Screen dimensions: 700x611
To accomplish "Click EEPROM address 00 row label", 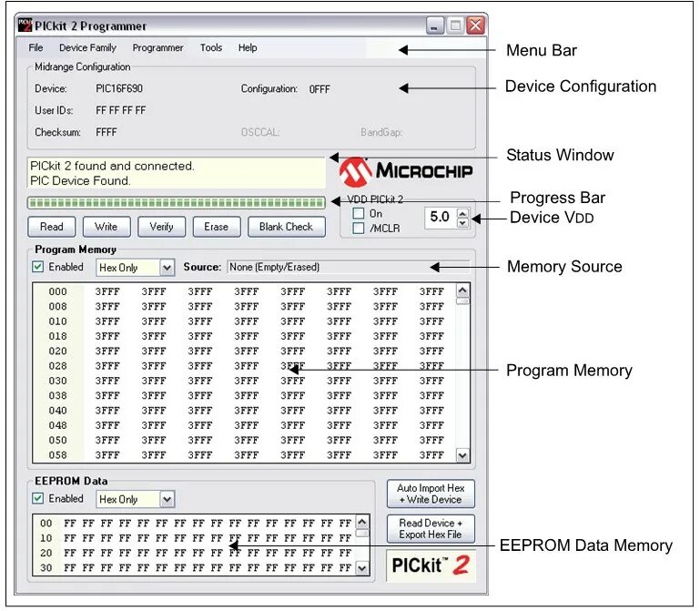I will pos(46,523).
